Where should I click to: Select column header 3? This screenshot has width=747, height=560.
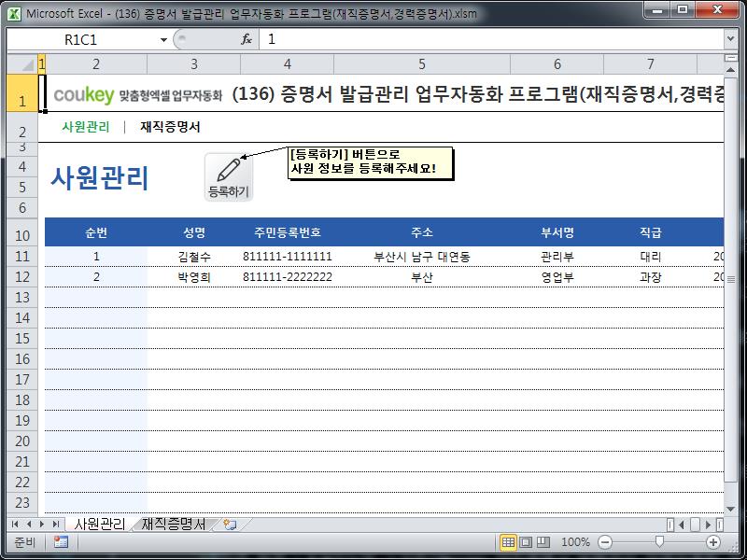pos(194,63)
